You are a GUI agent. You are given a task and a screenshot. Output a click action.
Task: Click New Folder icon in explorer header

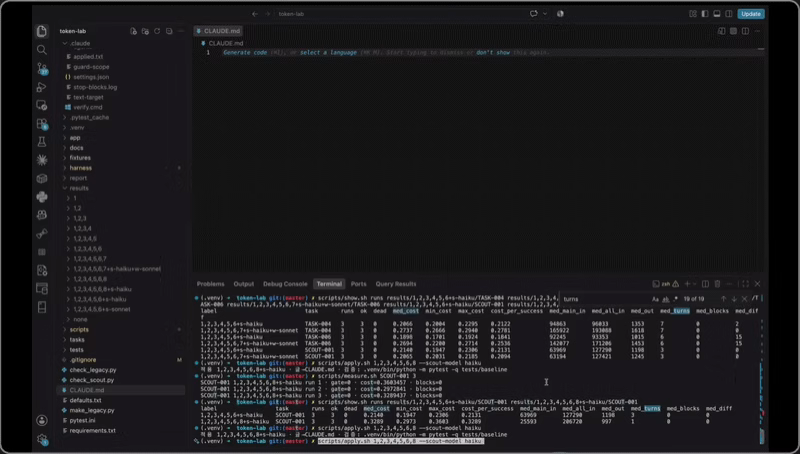[145, 31]
